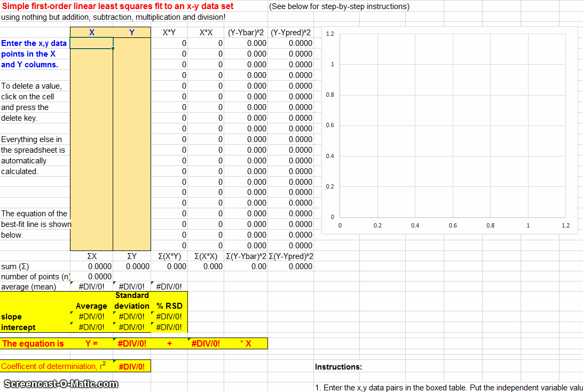Select the ΣX sum value cell
Screen dimensions: 583x392
91,266
